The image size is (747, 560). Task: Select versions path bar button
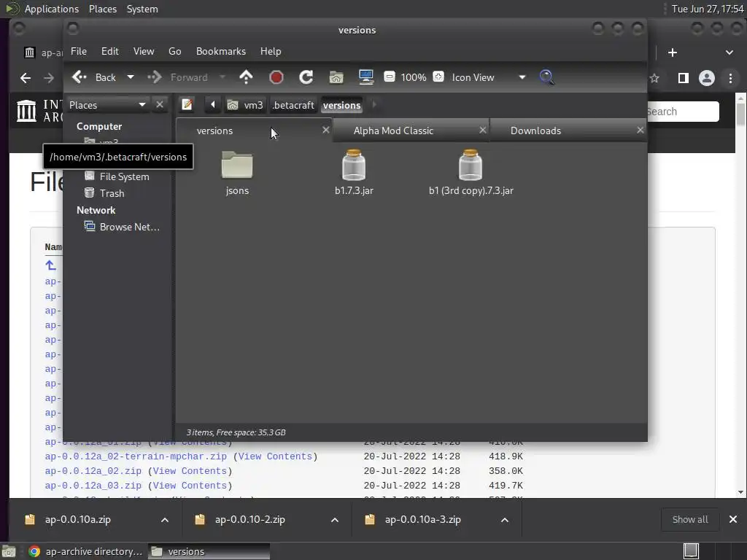[x=341, y=105]
